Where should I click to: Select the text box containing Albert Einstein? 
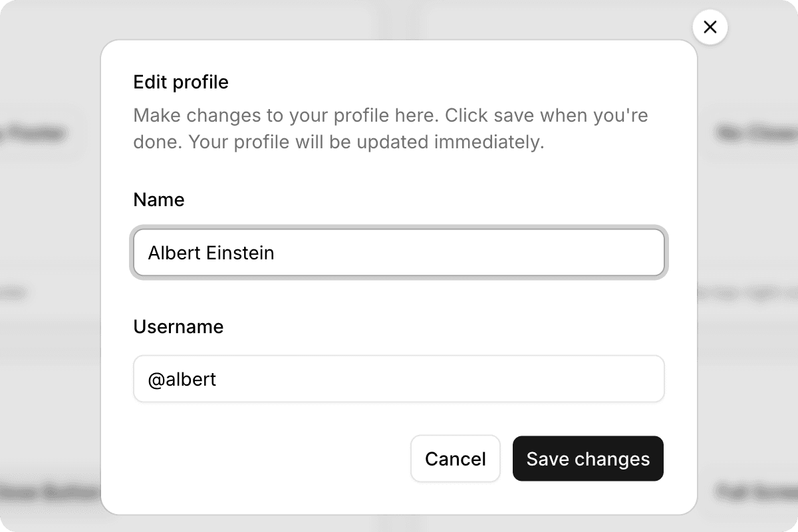click(399, 253)
